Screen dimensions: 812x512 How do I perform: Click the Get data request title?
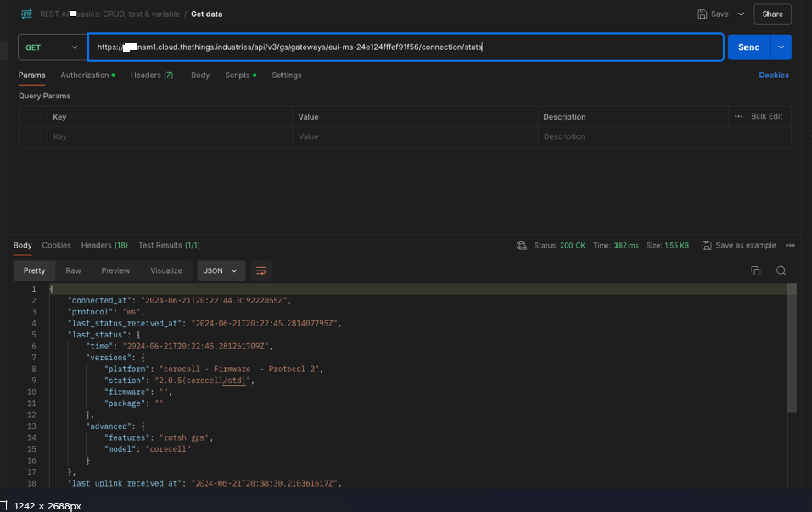click(x=207, y=14)
